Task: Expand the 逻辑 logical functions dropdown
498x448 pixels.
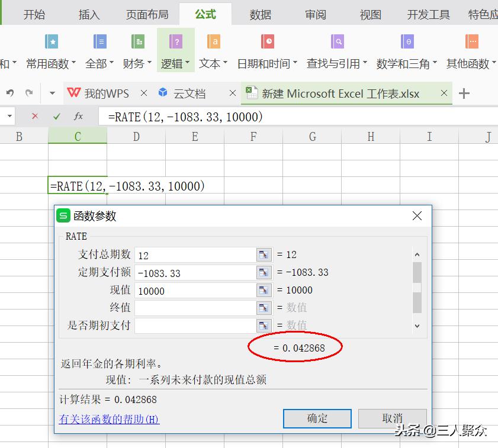Action: tap(176, 63)
